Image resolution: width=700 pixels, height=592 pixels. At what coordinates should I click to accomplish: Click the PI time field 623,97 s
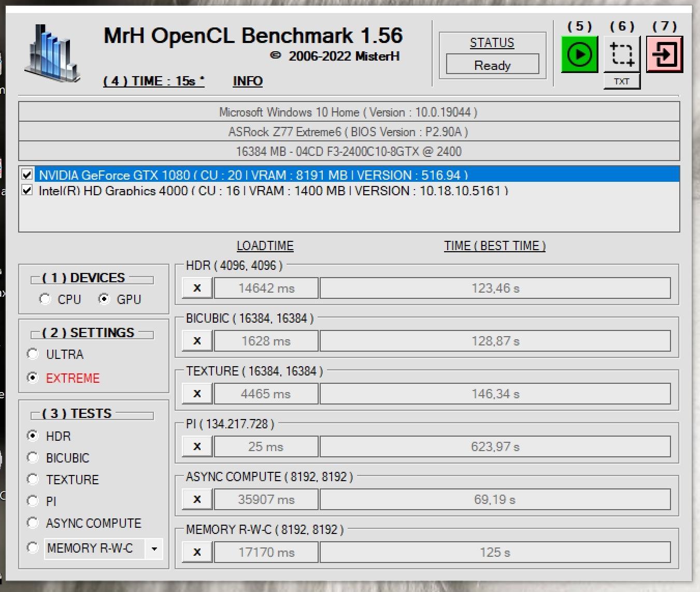click(x=495, y=446)
